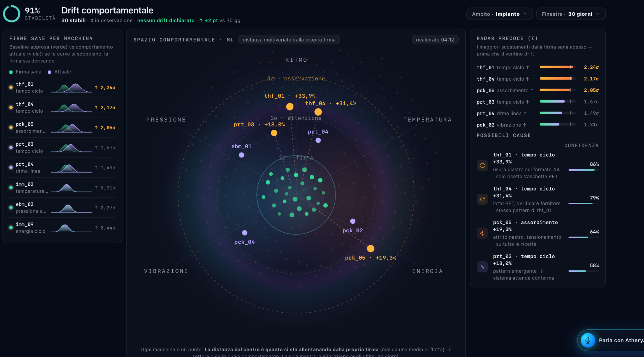Click the 58% confidence bar for prt_03
Screen dimensions: 644x357
coord(584,271)
